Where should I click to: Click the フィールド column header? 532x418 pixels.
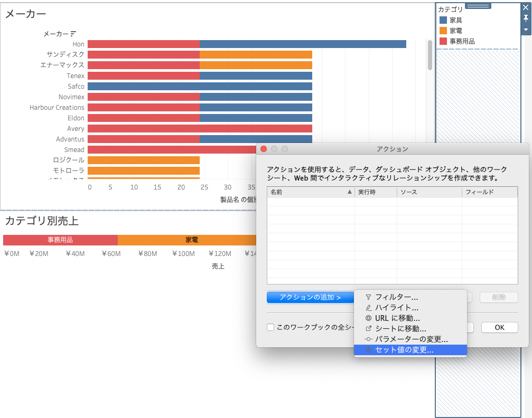click(490, 192)
